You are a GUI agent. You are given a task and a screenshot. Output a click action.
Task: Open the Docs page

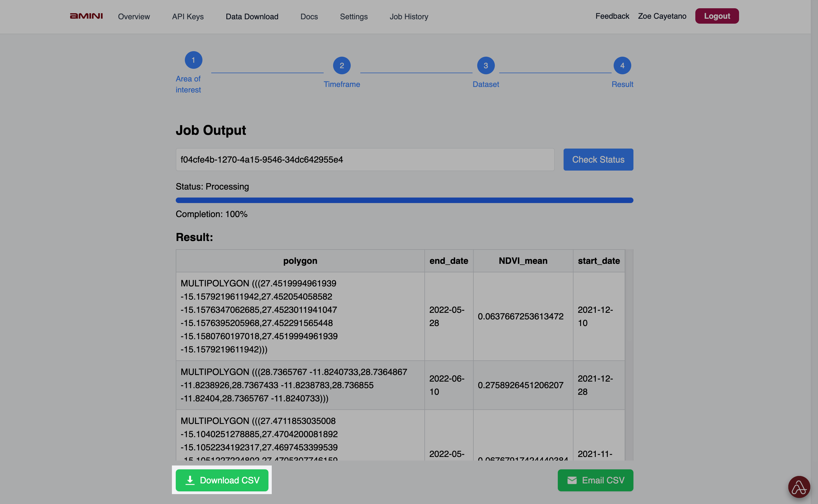tap(309, 16)
